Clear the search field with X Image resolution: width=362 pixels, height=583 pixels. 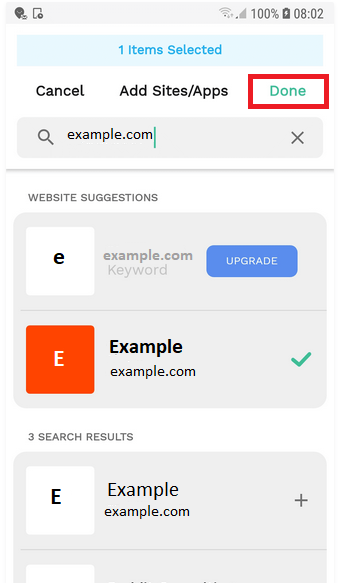(297, 138)
